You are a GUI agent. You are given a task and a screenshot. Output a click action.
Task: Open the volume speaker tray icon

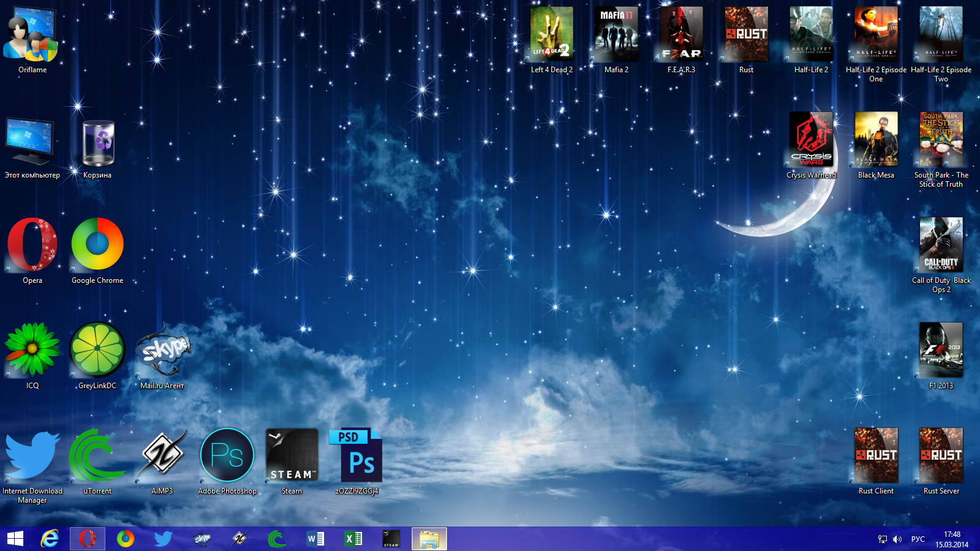[897, 539]
